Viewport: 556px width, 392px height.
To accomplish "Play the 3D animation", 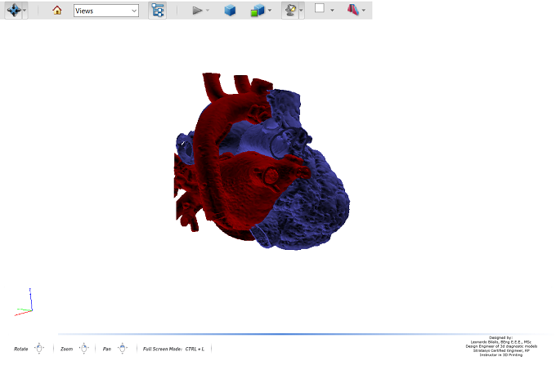I will pos(197,11).
